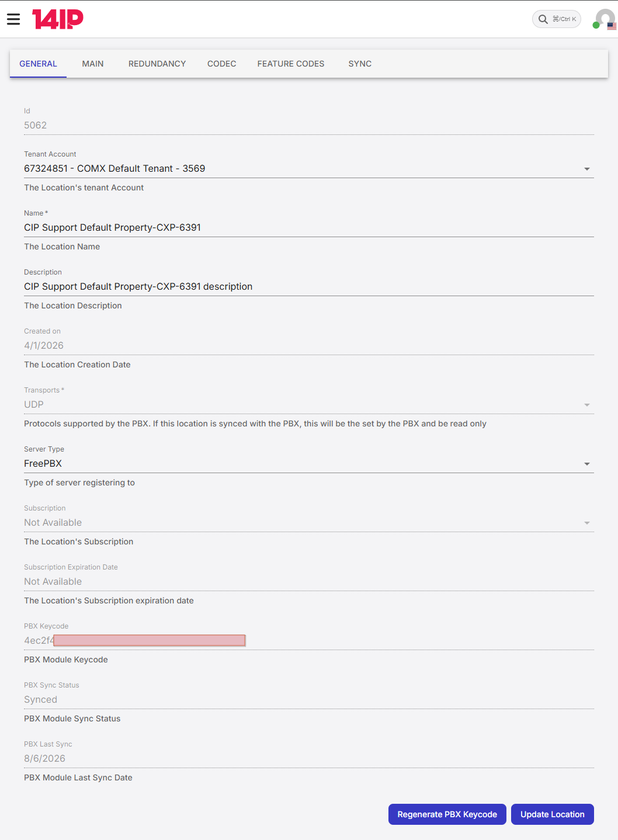Viewport: 618px width, 840px height.
Task: Expand the Tenant Account dropdown
Action: pos(587,169)
